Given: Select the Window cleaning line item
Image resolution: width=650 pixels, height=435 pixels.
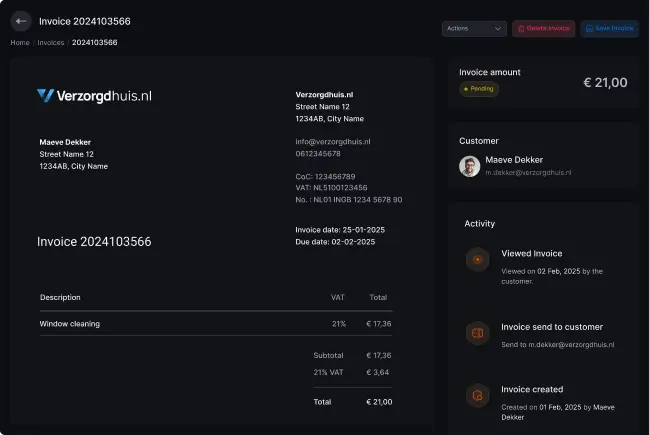Looking at the screenshot, I should [70, 324].
